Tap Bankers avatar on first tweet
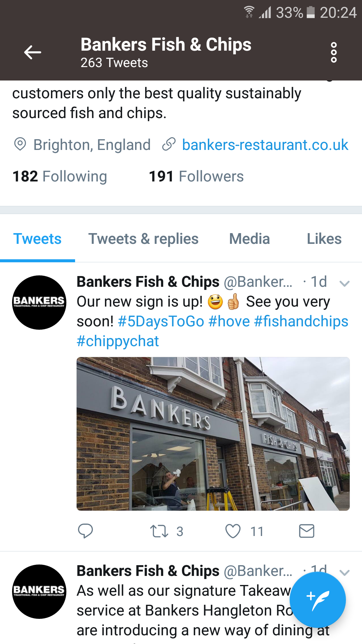This screenshot has height=644, width=362. coord(39,303)
